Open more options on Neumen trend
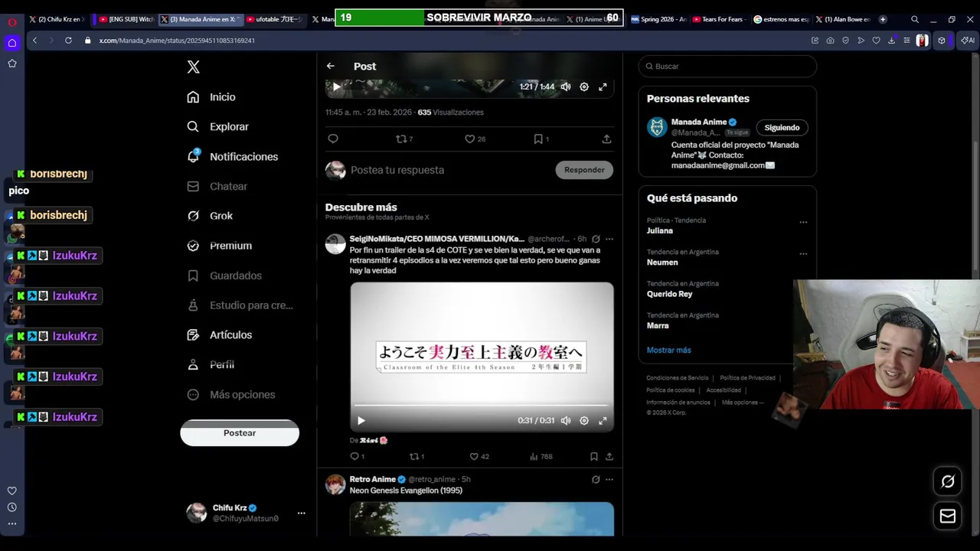The height and width of the screenshot is (551, 980). (x=803, y=253)
